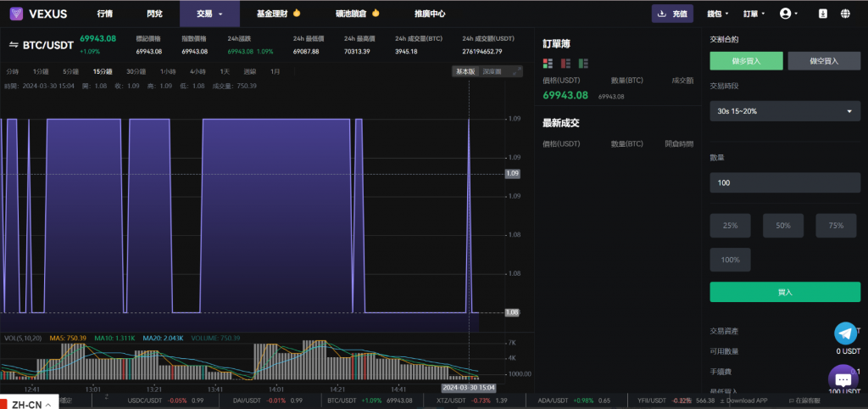Viewport: 868px width, 409px height.
Task: Open the 30s 15~20% trading period dropdown
Action: point(785,112)
